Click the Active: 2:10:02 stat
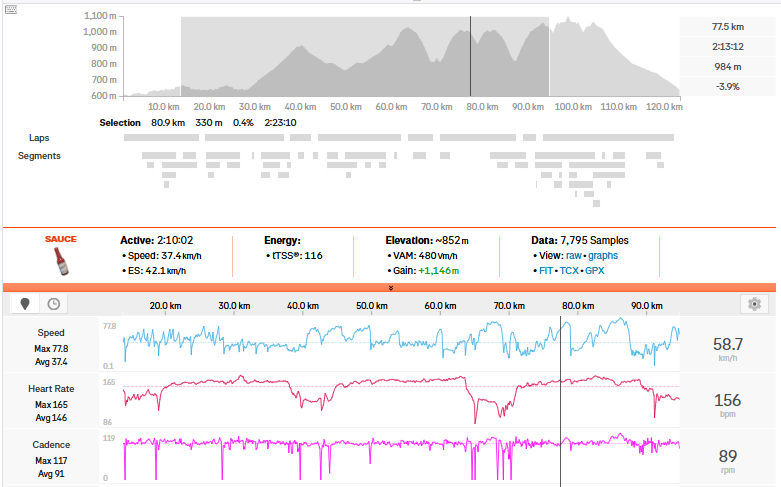Viewport: 781px width, 487px height. coord(156,240)
